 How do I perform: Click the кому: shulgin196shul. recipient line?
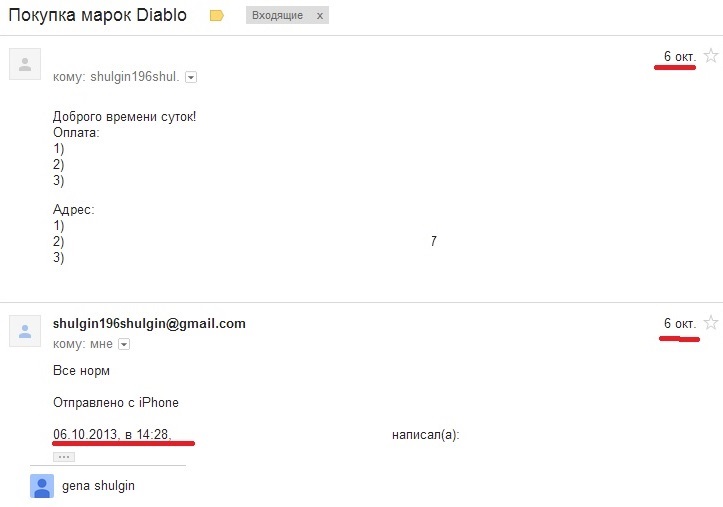[116, 77]
